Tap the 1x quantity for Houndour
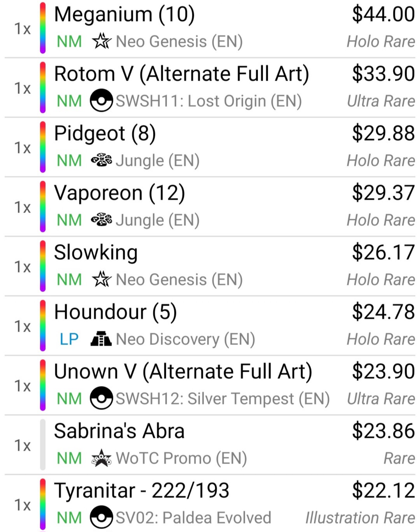The image size is (420, 532). 22,327
